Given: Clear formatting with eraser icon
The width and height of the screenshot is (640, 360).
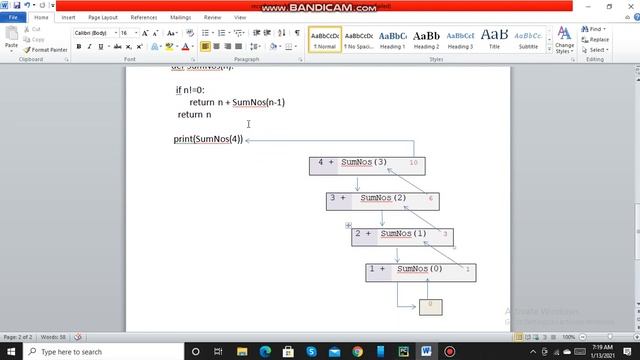Looking at the screenshot, I should click(190, 33).
